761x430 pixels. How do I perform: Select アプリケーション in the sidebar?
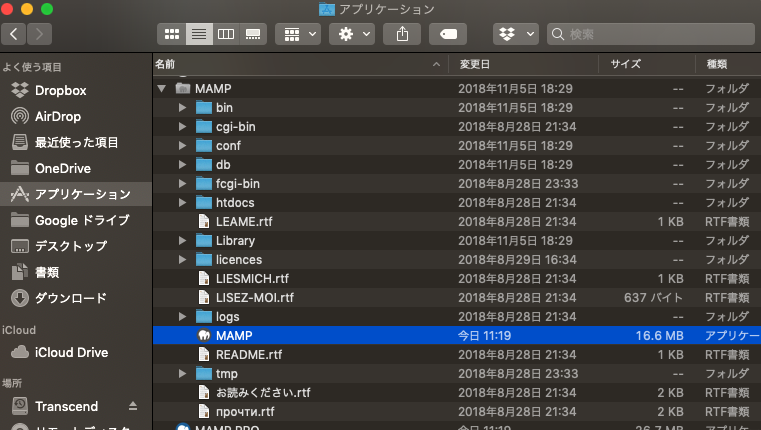(76, 194)
